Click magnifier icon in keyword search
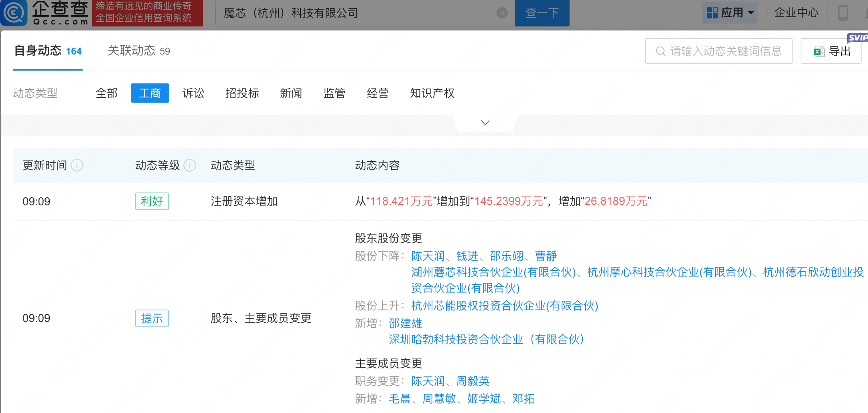The image size is (868, 413). (x=661, y=51)
